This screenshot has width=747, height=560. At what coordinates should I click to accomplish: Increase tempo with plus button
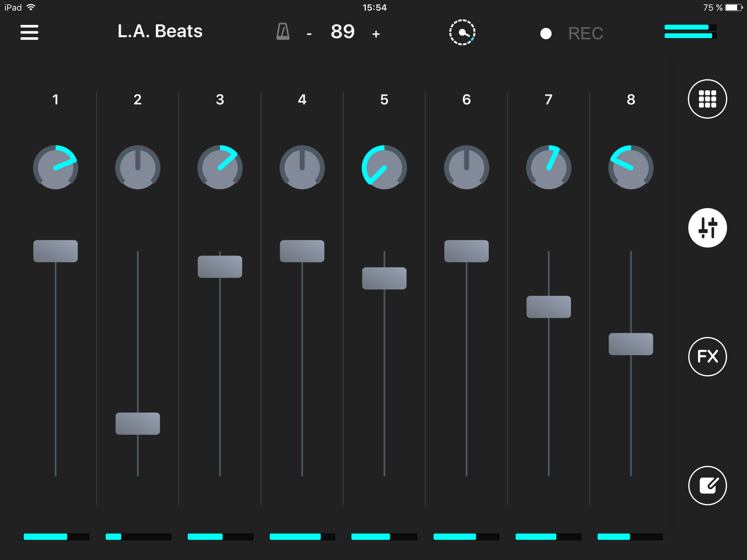376,34
